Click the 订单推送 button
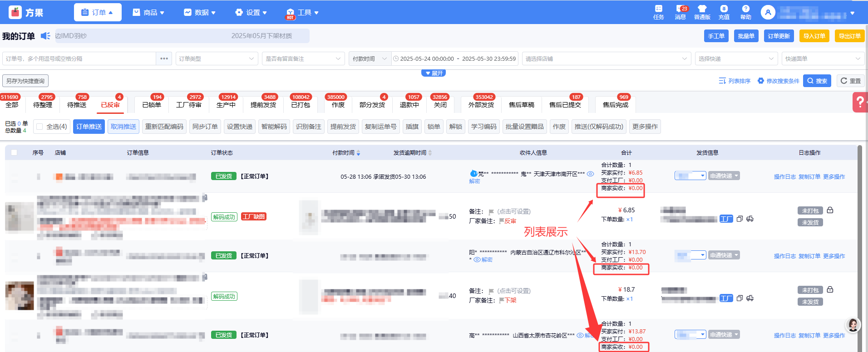This screenshot has width=868, height=352. tap(89, 127)
